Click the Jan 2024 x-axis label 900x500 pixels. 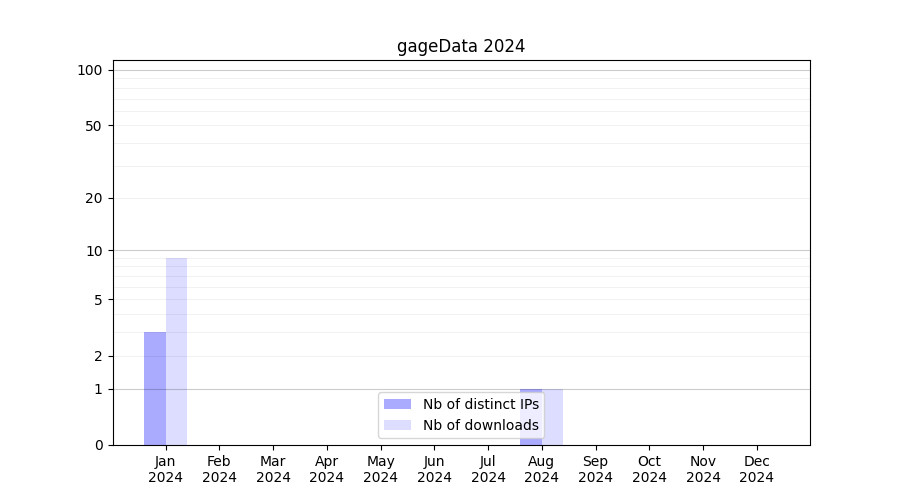coord(165,469)
